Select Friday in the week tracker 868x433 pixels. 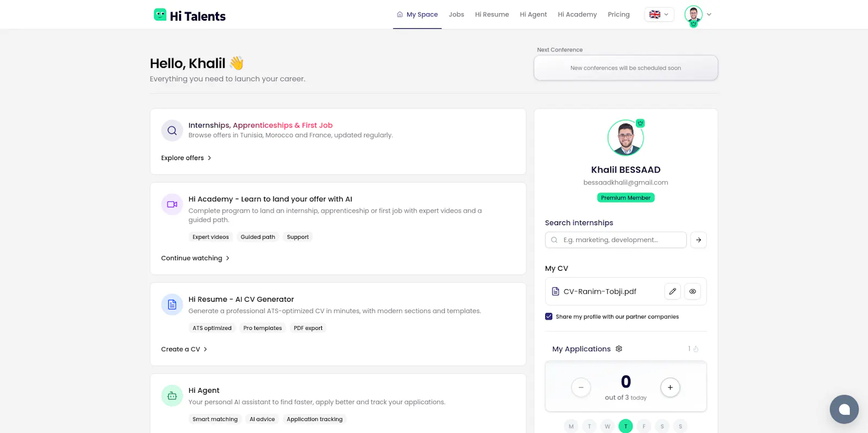point(644,426)
